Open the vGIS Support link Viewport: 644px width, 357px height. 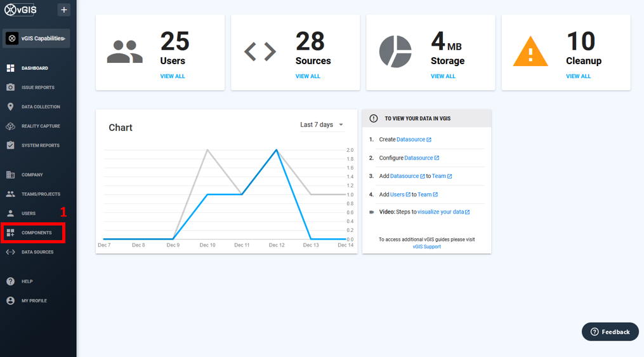point(427,246)
